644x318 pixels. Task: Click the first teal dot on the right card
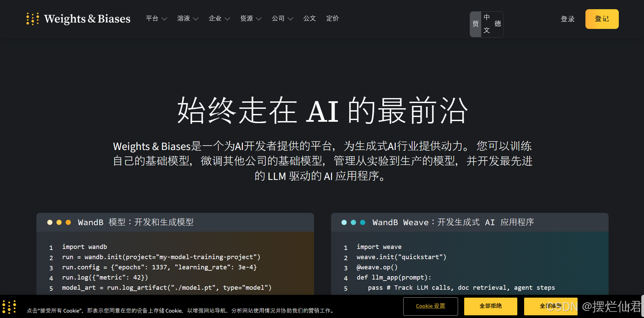pyautogui.click(x=344, y=222)
